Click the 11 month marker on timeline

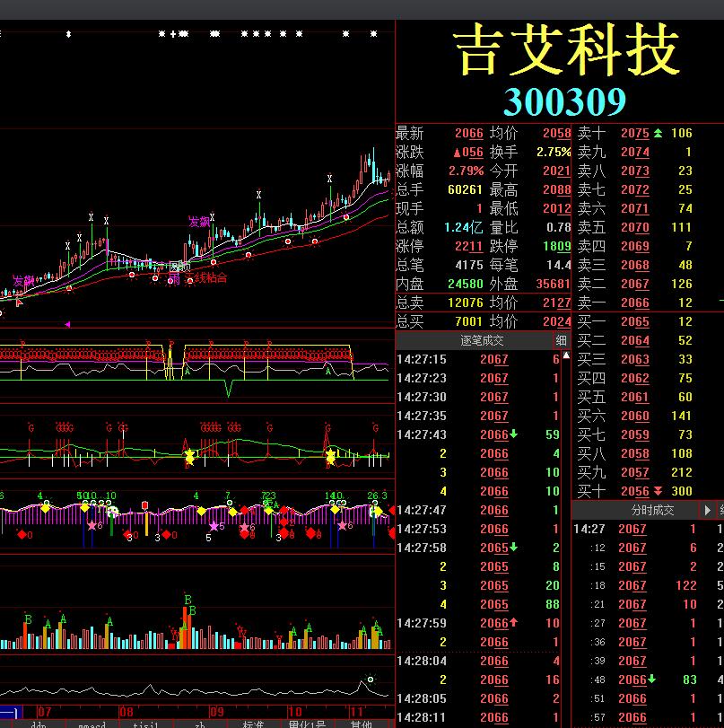point(356,712)
